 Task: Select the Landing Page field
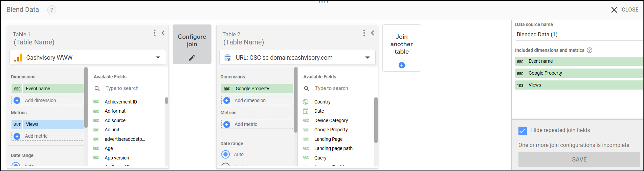(x=328, y=139)
